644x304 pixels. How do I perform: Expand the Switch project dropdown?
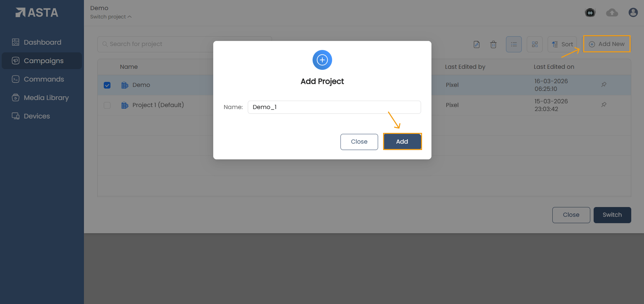coord(111,17)
